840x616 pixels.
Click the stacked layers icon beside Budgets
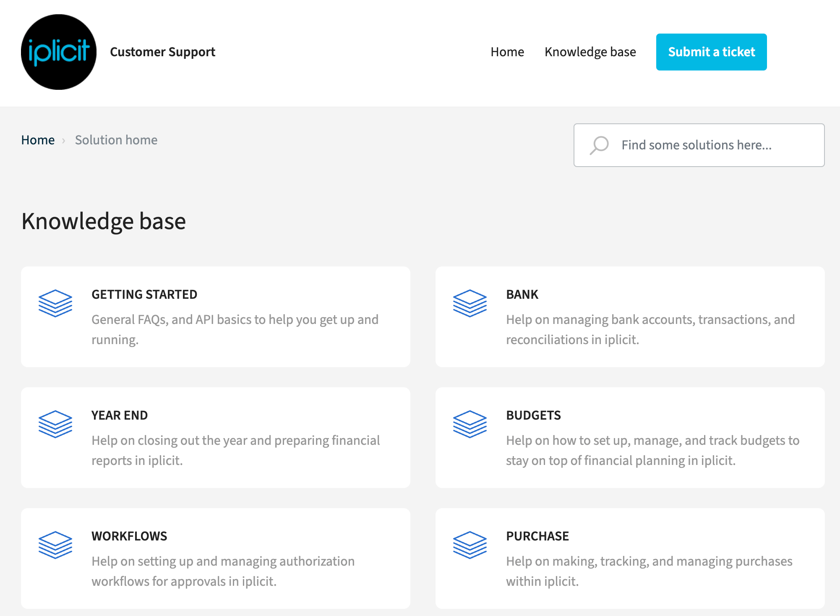point(470,424)
